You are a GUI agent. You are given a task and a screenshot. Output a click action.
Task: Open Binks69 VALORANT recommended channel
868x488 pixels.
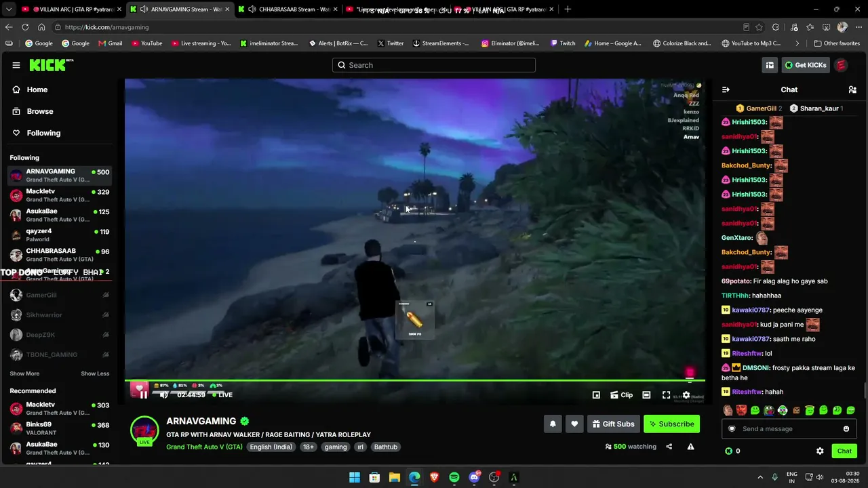click(x=60, y=428)
